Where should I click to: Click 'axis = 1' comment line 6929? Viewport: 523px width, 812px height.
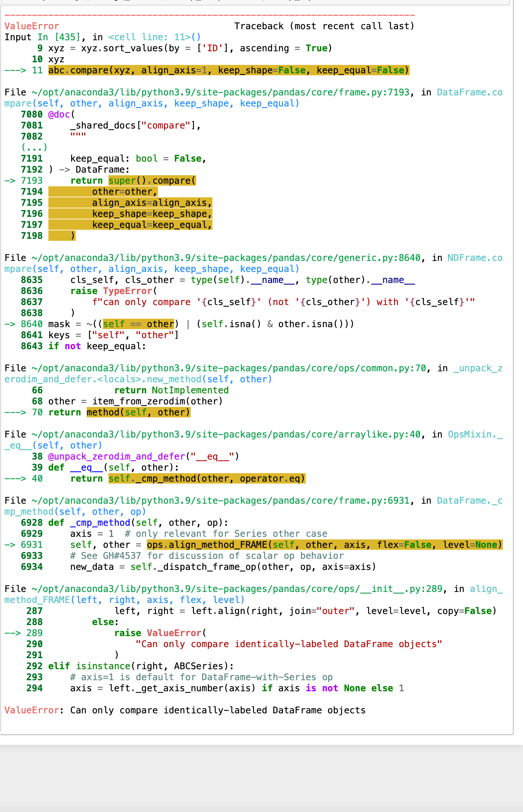pyautogui.click(x=199, y=534)
